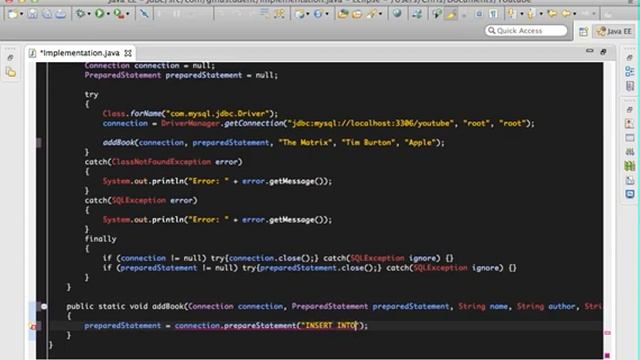This screenshot has height=360, width=640.
Task: Restore the upper right minimized view stack
Action: point(629,58)
